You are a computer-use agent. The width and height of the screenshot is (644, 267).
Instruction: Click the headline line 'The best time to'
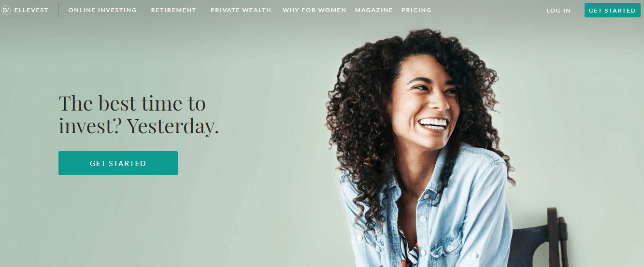tap(132, 104)
